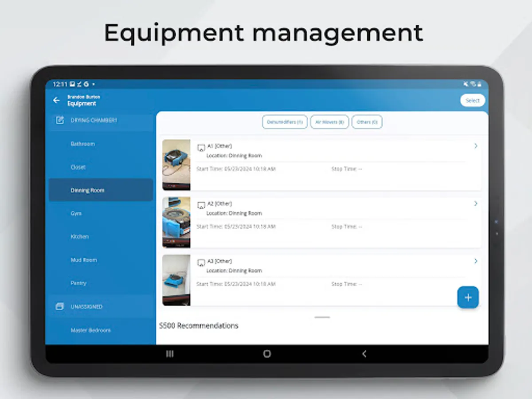Tap the back arrow in the Equipment header
Screen dimensions: 532x399
[x=56, y=100]
